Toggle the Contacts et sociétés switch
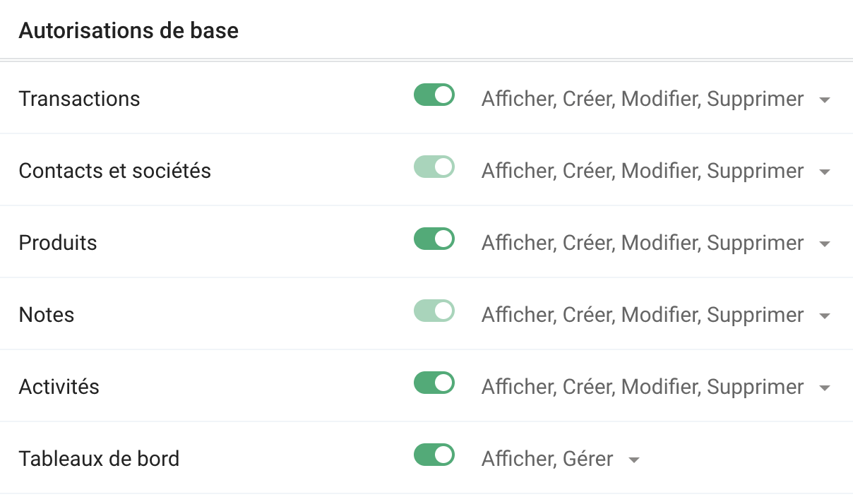Viewport: 853px width, 504px height. tap(434, 167)
